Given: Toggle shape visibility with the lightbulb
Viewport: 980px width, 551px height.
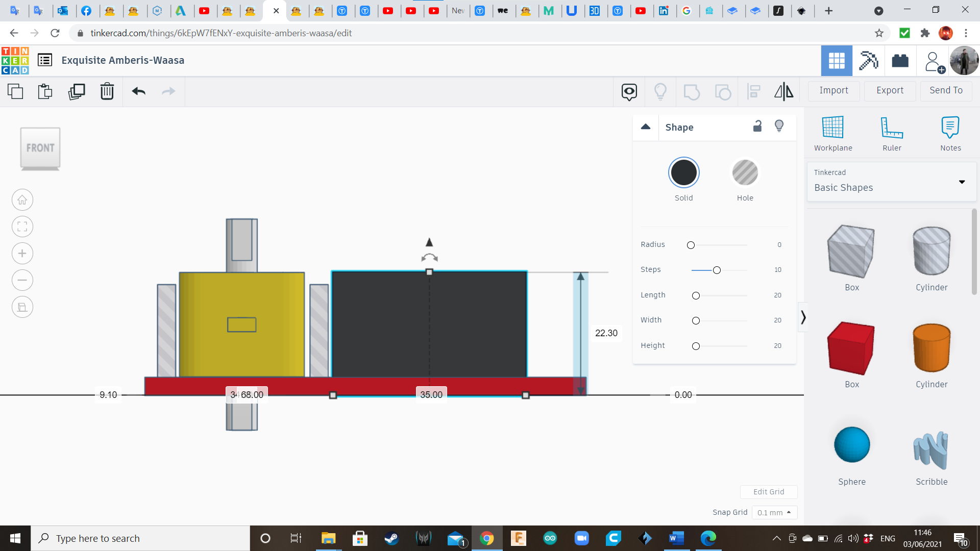Looking at the screenshot, I should click(x=779, y=126).
